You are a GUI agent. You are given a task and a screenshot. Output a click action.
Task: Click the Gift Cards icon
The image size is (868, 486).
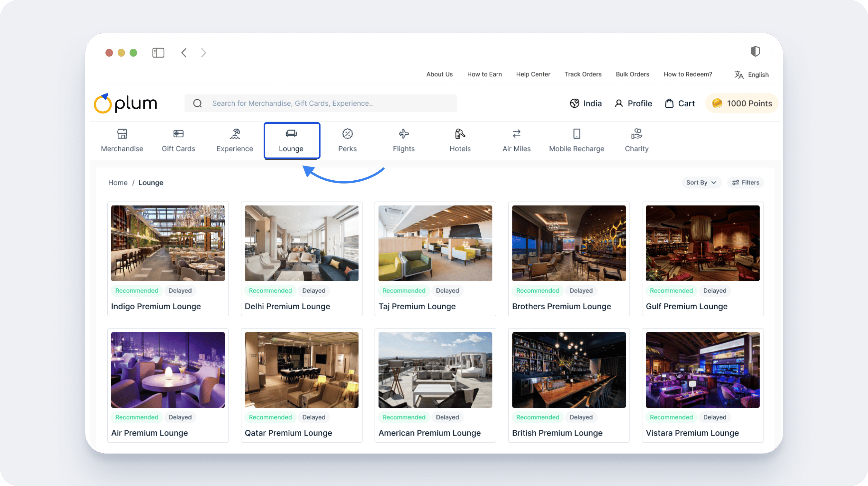pyautogui.click(x=178, y=134)
